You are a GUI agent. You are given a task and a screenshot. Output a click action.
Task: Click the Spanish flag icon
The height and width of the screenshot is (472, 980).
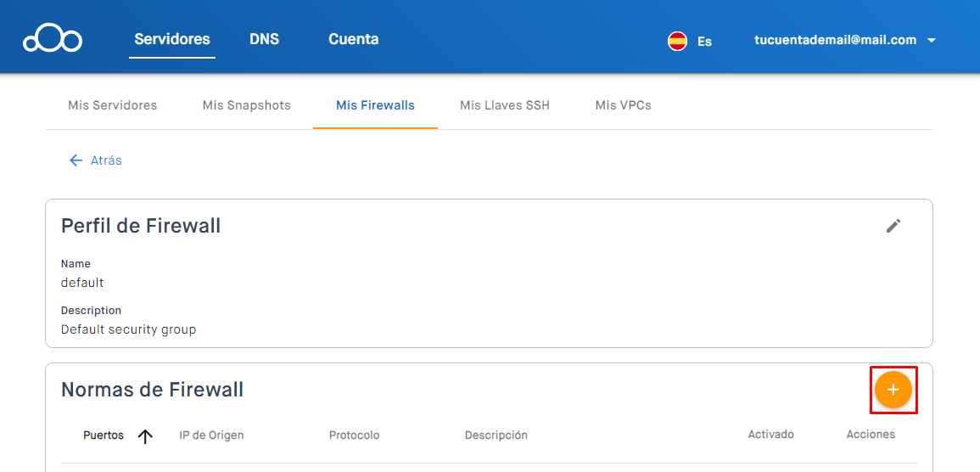tap(677, 42)
